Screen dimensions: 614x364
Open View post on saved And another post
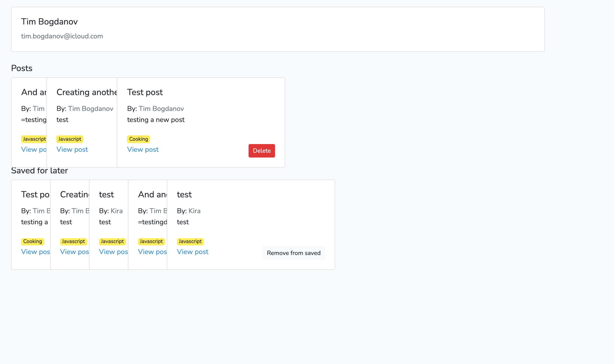[152, 252]
